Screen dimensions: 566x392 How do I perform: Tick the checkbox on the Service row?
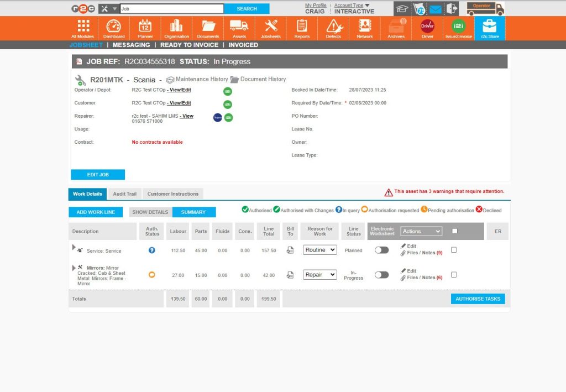[454, 250]
